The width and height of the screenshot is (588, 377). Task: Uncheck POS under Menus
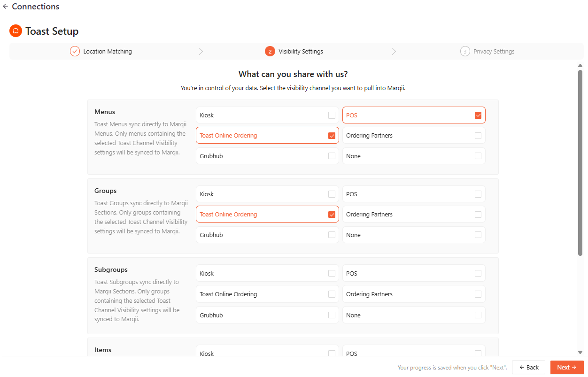pyautogui.click(x=478, y=115)
